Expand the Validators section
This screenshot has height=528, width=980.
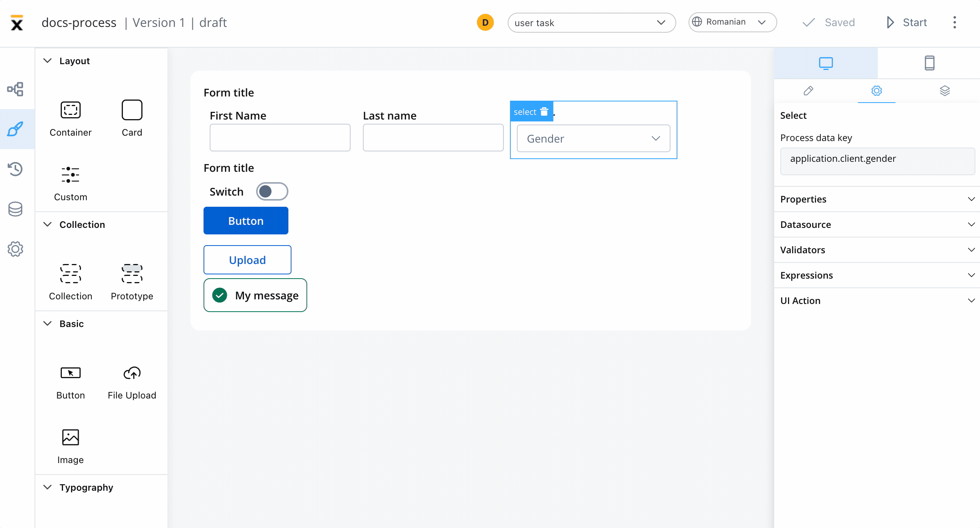(x=877, y=250)
